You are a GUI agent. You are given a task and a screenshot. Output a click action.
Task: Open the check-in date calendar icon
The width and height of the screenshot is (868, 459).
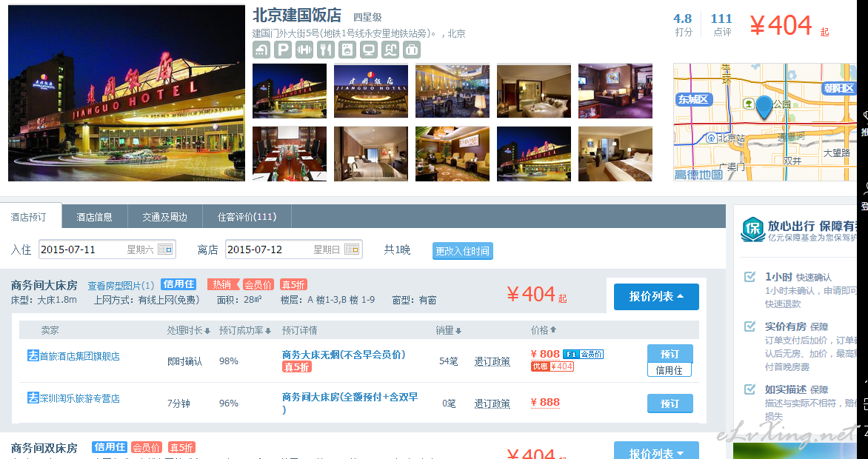pos(165,249)
